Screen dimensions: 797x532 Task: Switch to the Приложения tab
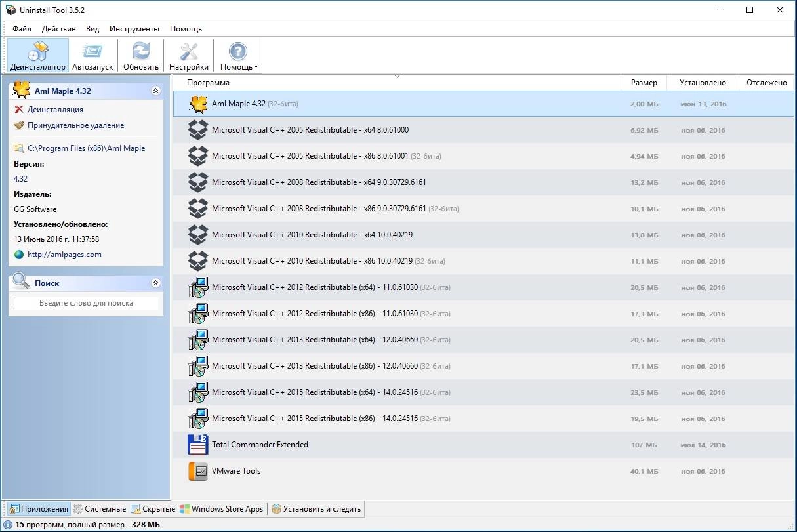pyautogui.click(x=39, y=509)
